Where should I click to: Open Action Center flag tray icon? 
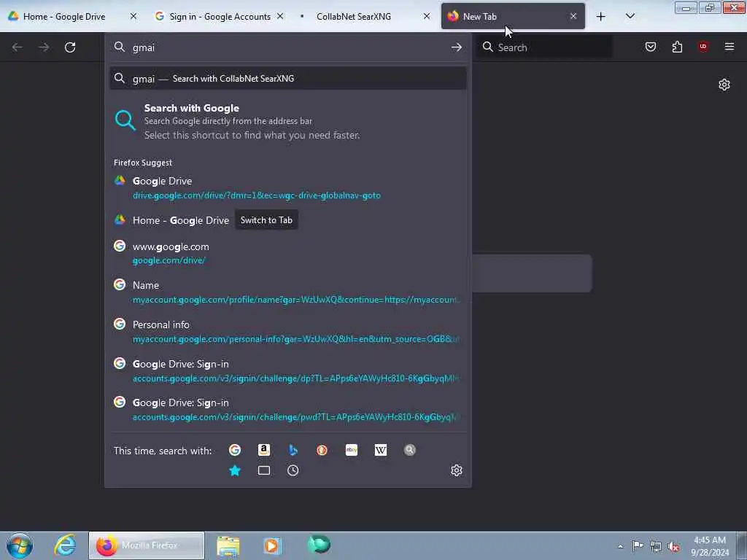pos(638,546)
